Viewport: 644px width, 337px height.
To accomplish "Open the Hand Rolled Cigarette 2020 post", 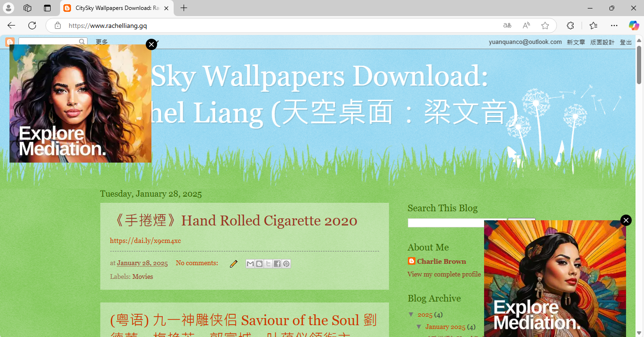I will 234,220.
